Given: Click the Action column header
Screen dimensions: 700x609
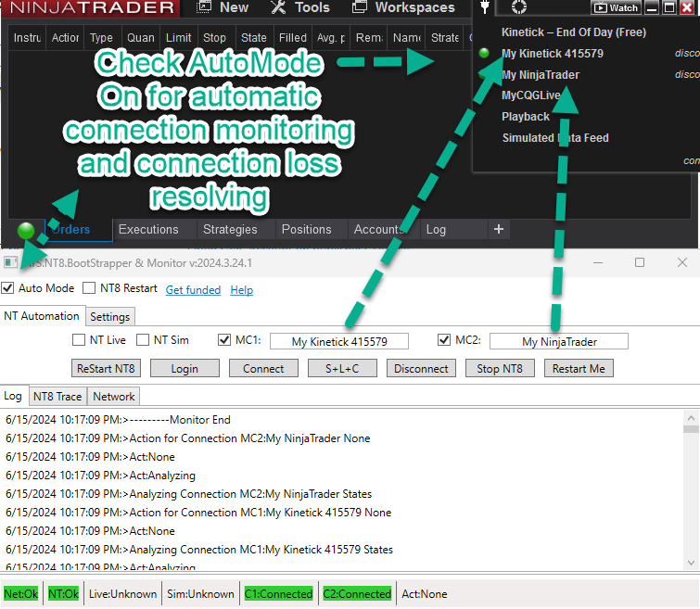Looking at the screenshot, I should point(65,38).
